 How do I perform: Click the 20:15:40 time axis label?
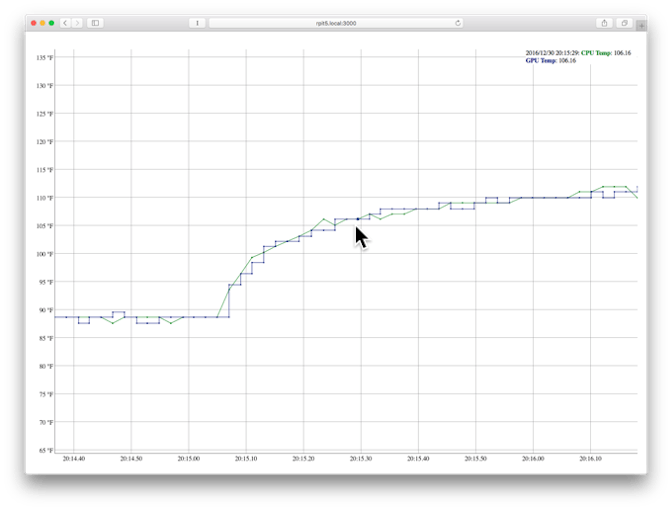tap(418, 459)
